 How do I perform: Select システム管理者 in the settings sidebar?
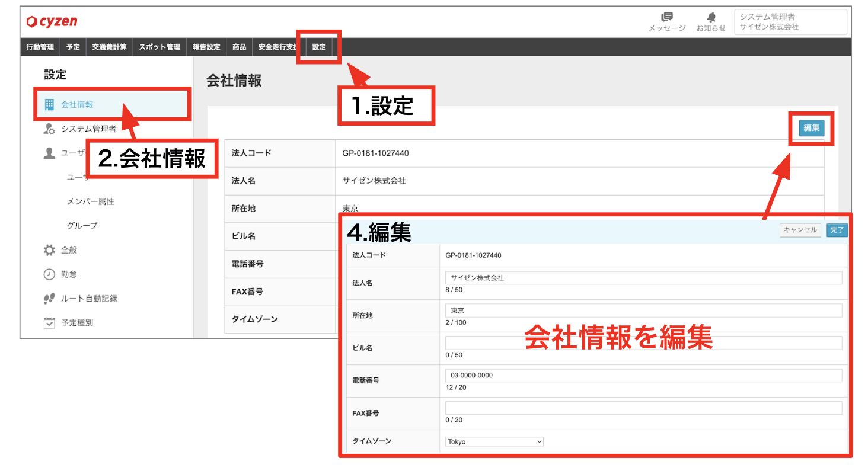coord(89,129)
